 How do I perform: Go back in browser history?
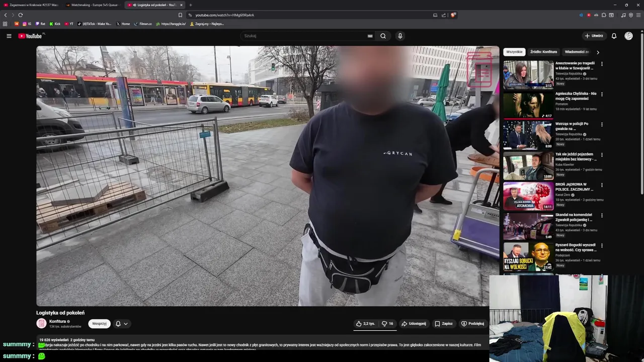tap(6, 15)
